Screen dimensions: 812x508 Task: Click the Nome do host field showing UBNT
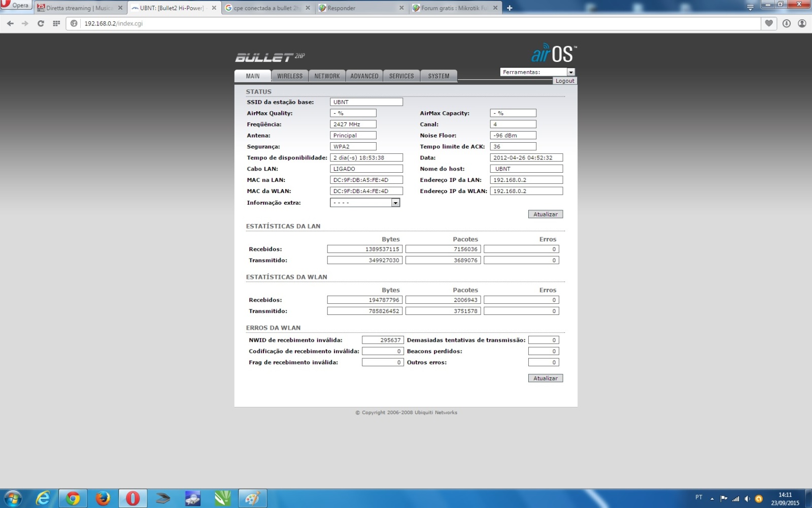point(526,169)
